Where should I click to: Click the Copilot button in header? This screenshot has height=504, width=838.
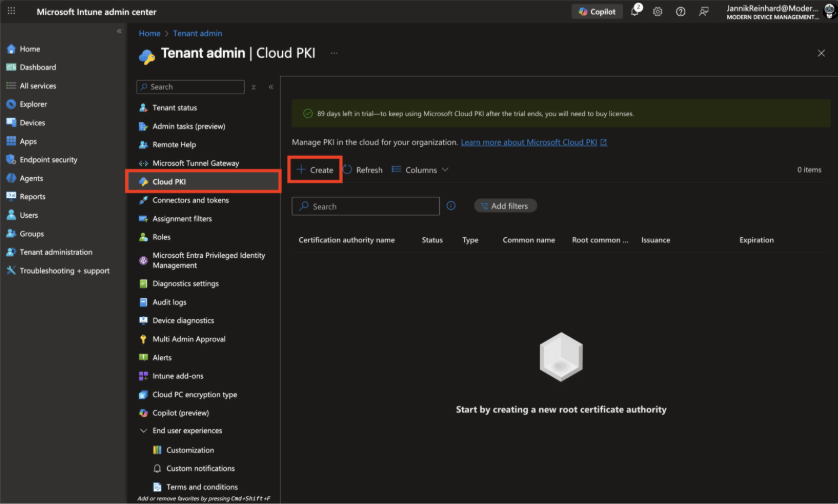click(x=597, y=11)
